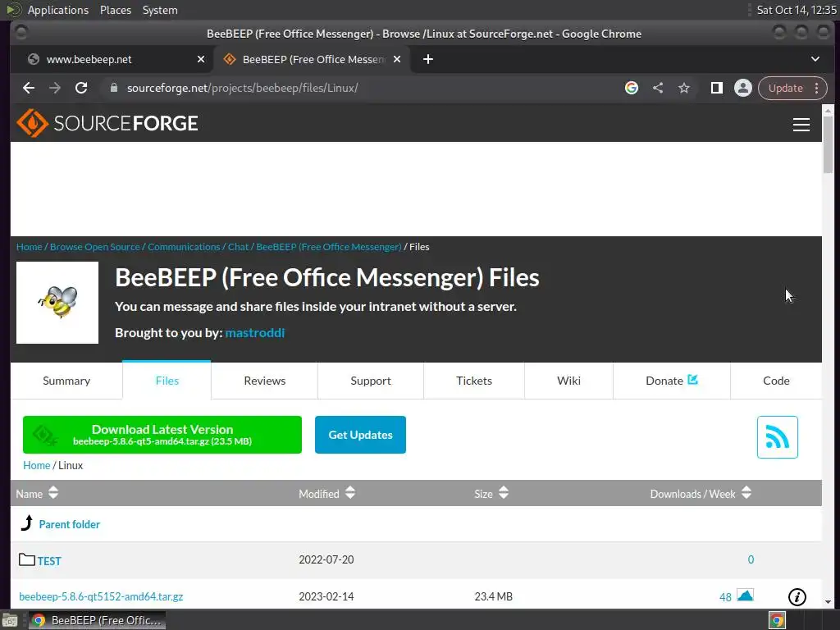Click the BeeBEEP bee project icon
This screenshot has height=630, width=840.
click(x=57, y=303)
